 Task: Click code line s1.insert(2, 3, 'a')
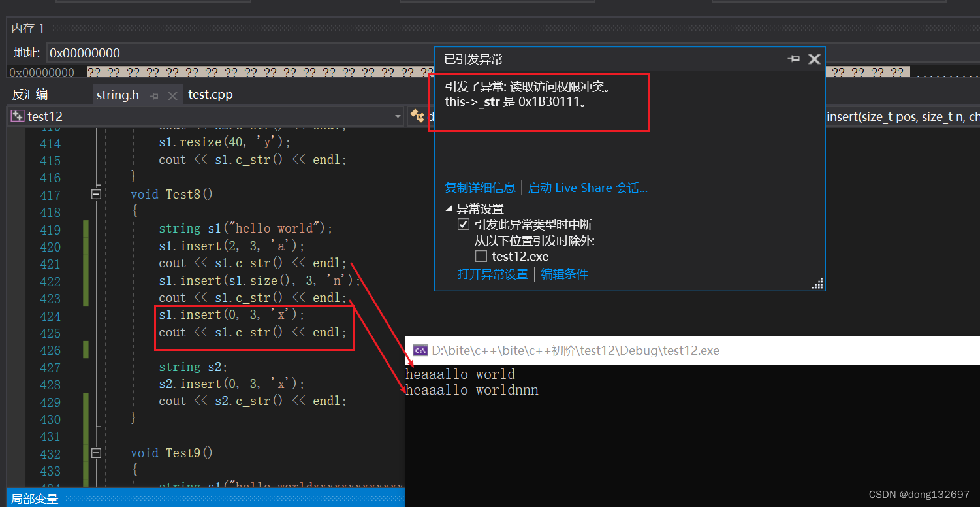coord(232,246)
